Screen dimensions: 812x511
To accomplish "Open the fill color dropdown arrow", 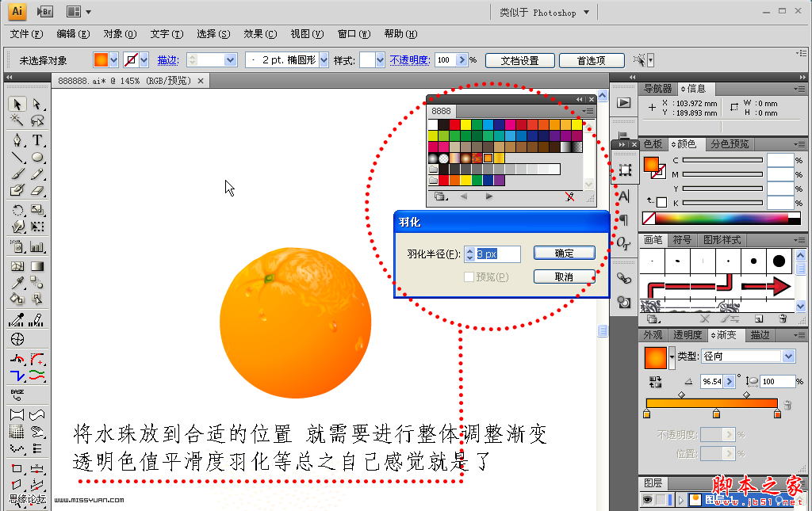I will 114,60.
